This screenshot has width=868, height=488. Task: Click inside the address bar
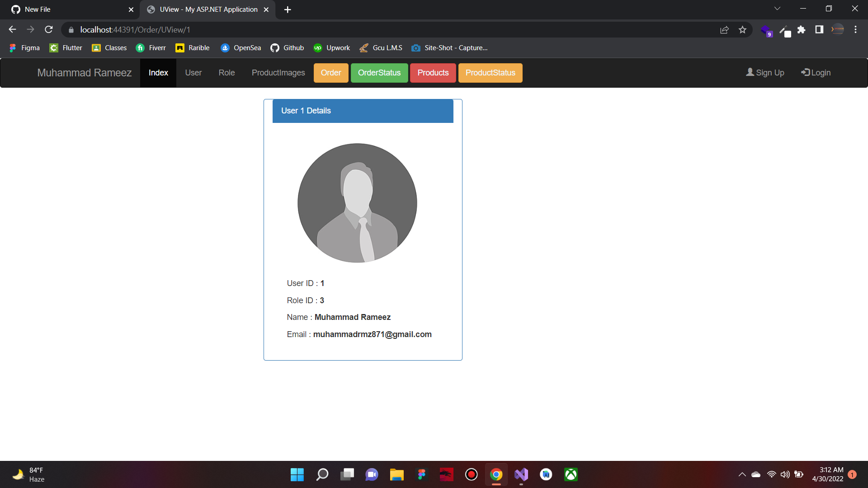click(x=316, y=29)
